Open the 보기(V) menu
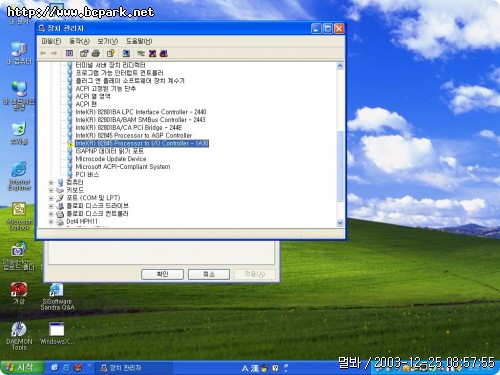 [108, 41]
